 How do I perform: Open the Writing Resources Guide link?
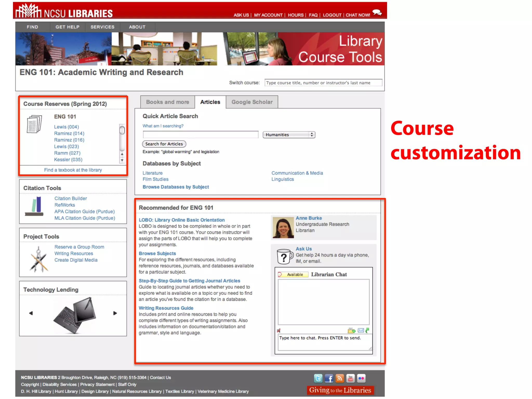pos(166,308)
